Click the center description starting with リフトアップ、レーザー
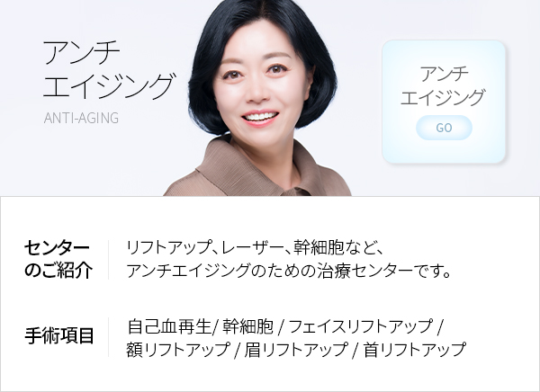540x392 pixels. [x=255, y=247]
